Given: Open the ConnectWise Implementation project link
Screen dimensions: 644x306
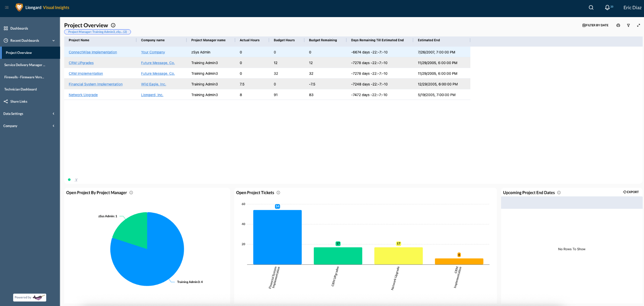Looking at the screenshot, I should pyautogui.click(x=93, y=52).
